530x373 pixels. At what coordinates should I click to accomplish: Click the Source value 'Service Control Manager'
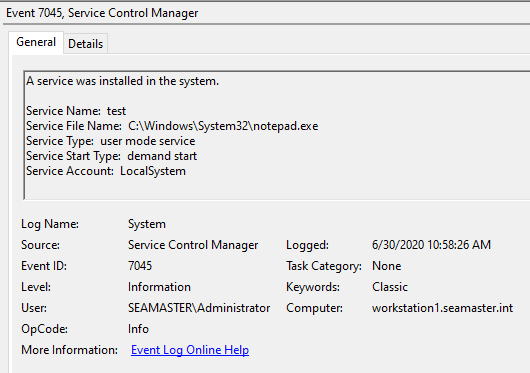[193, 245]
